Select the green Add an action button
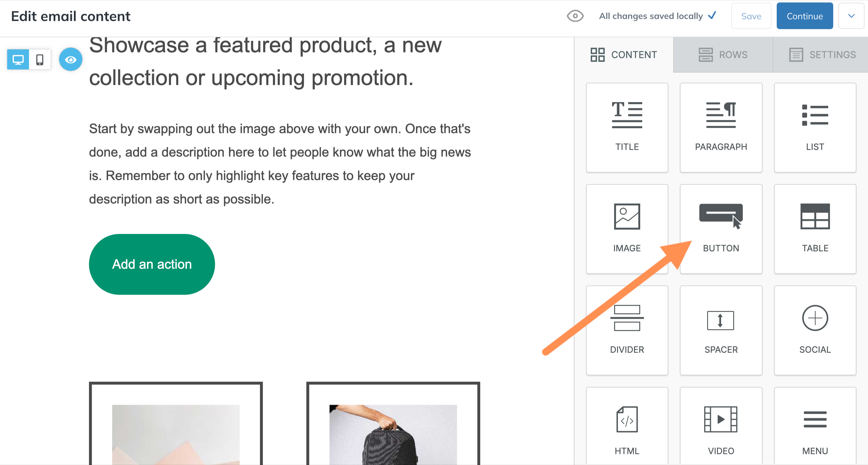The width and height of the screenshot is (868, 465). [x=152, y=264]
